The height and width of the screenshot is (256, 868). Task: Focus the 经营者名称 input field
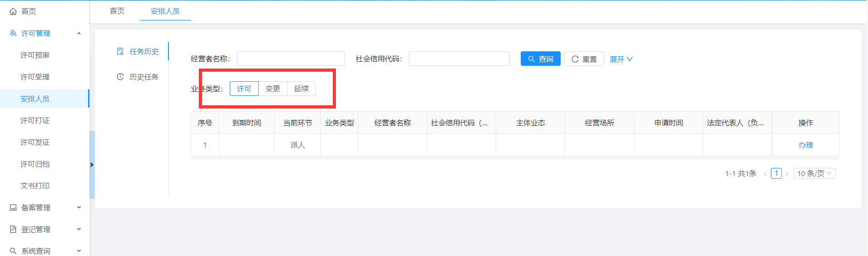point(291,59)
